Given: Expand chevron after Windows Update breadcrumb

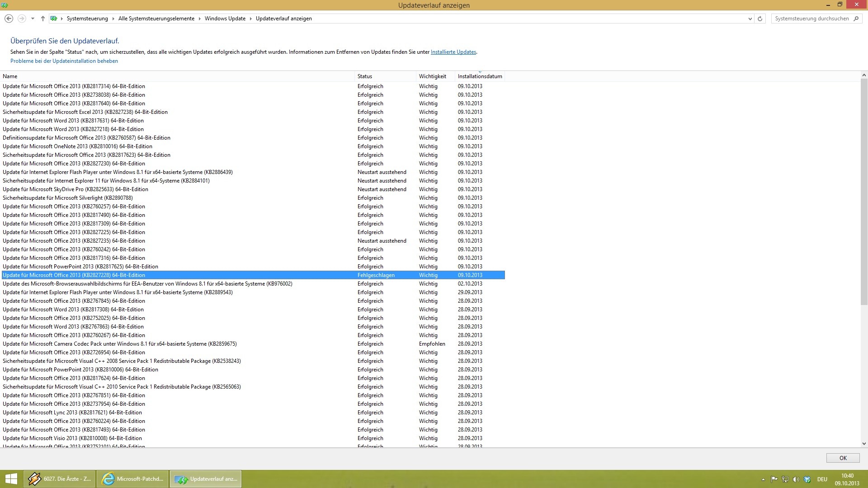Looking at the screenshot, I should point(250,19).
